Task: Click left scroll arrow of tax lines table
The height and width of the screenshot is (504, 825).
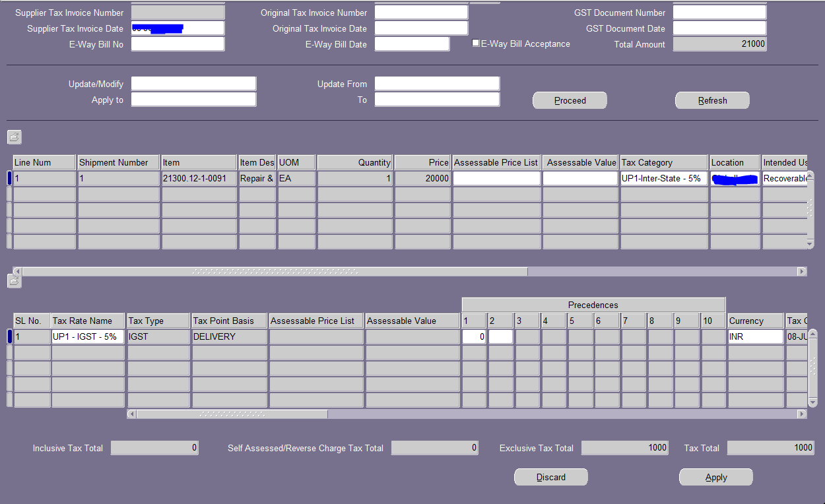Action: [x=131, y=414]
